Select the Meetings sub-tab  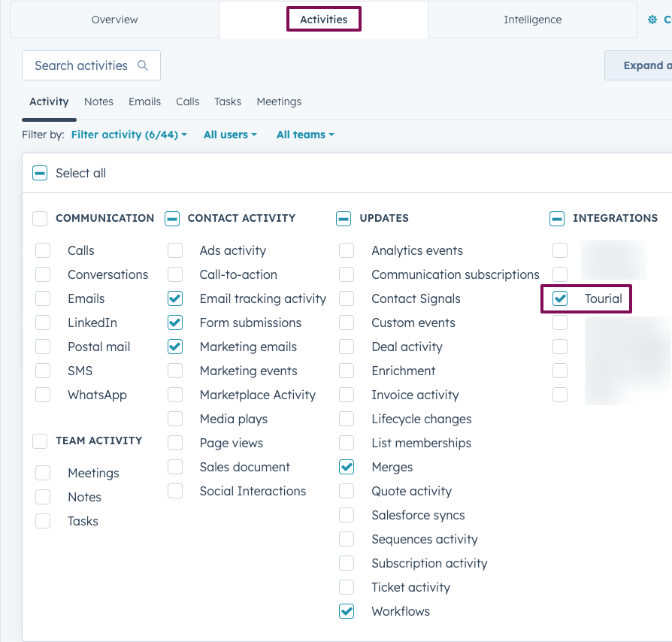point(279,102)
